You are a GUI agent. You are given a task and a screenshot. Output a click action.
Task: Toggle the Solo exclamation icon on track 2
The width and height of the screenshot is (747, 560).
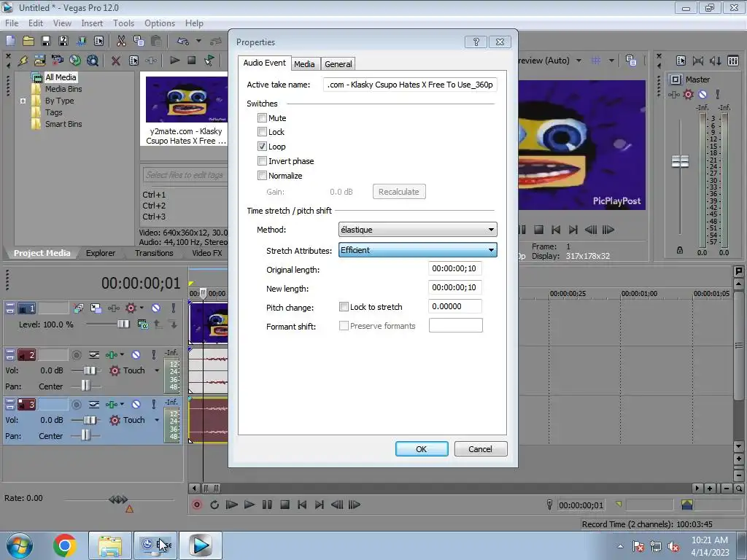click(x=153, y=355)
